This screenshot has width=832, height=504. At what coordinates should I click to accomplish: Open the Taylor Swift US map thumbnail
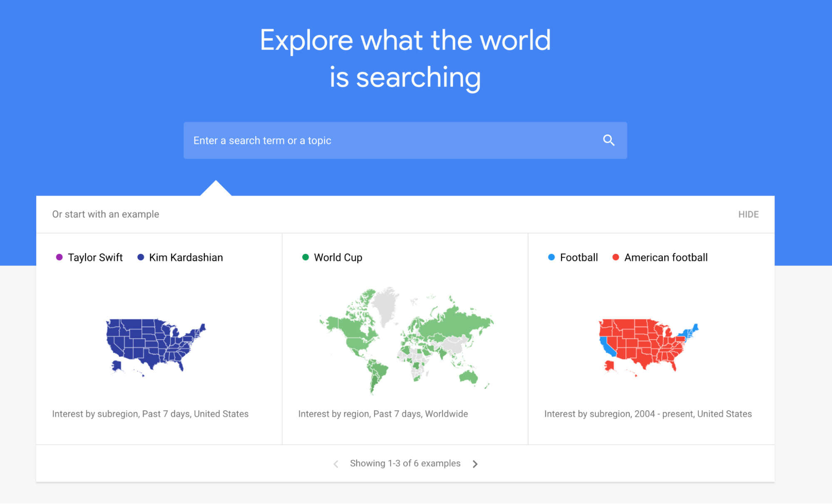[x=156, y=347]
